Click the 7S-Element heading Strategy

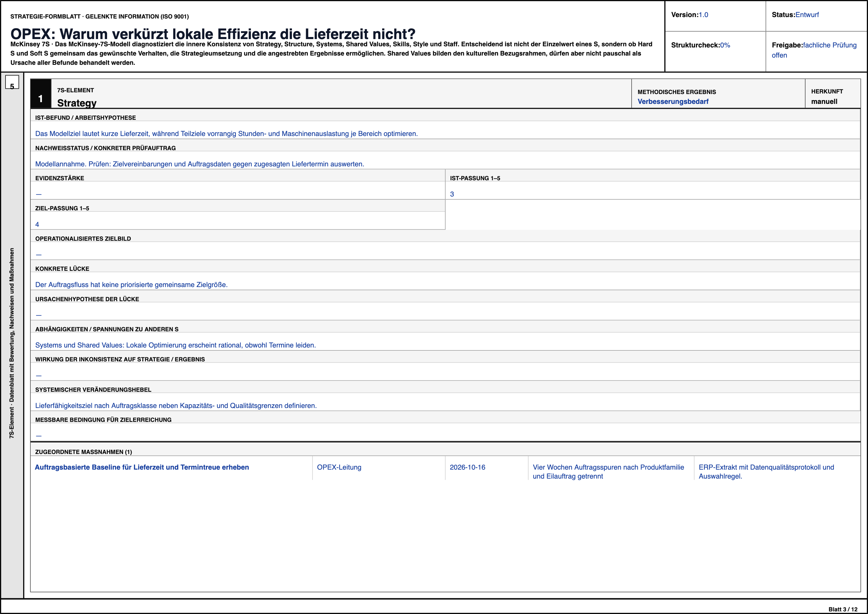77,103
